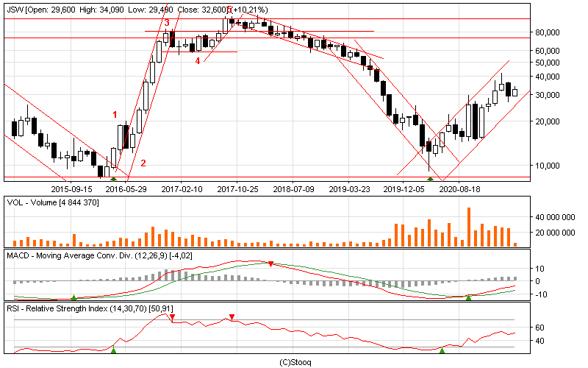Click the MACD axis label -10
Image resolution: width=588 pixels, height=368 pixels.
539,294
